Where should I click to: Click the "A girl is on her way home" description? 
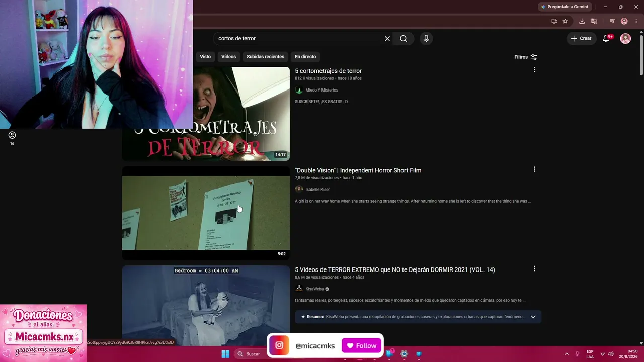(x=413, y=201)
